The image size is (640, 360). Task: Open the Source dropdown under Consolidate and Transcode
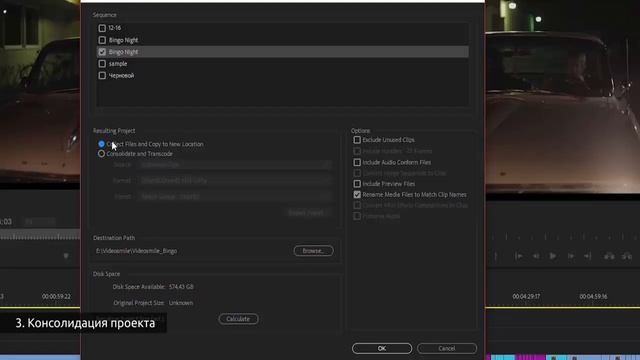[x=234, y=165]
